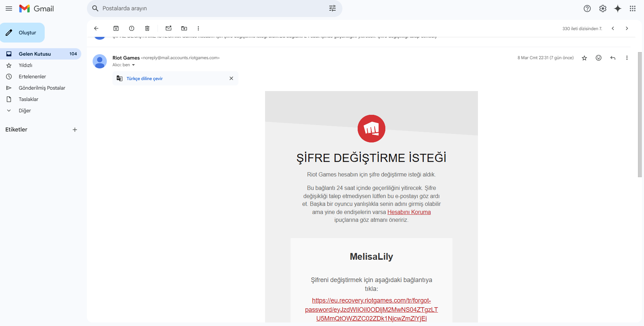Screen dimensions: 644x326
Task: Mark the email as unread
Action: tap(169, 28)
